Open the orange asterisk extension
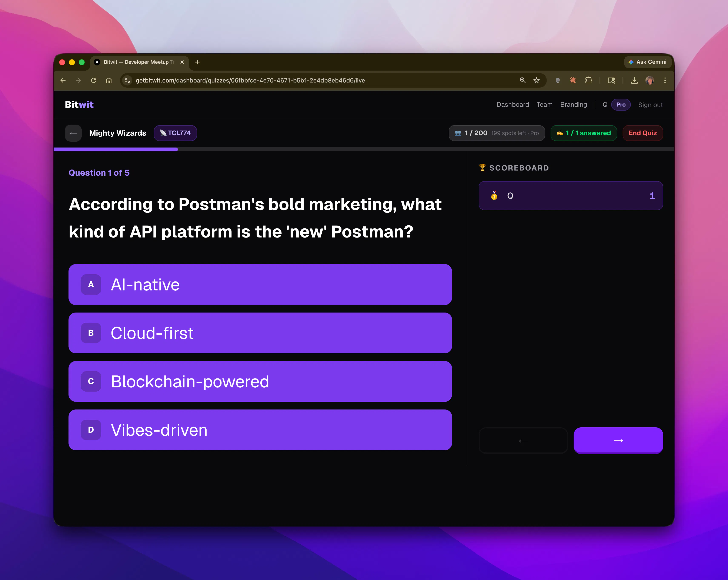The height and width of the screenshot is (580, 728). (x=573, y=80)
